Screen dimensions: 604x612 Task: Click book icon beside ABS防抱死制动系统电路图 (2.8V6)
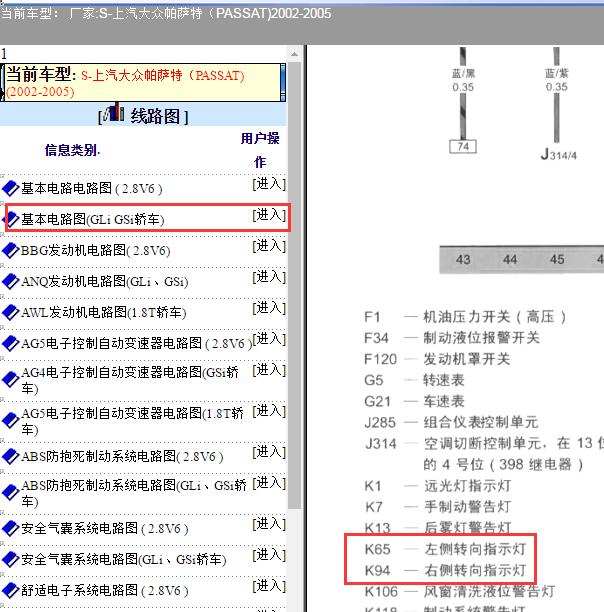11,456
